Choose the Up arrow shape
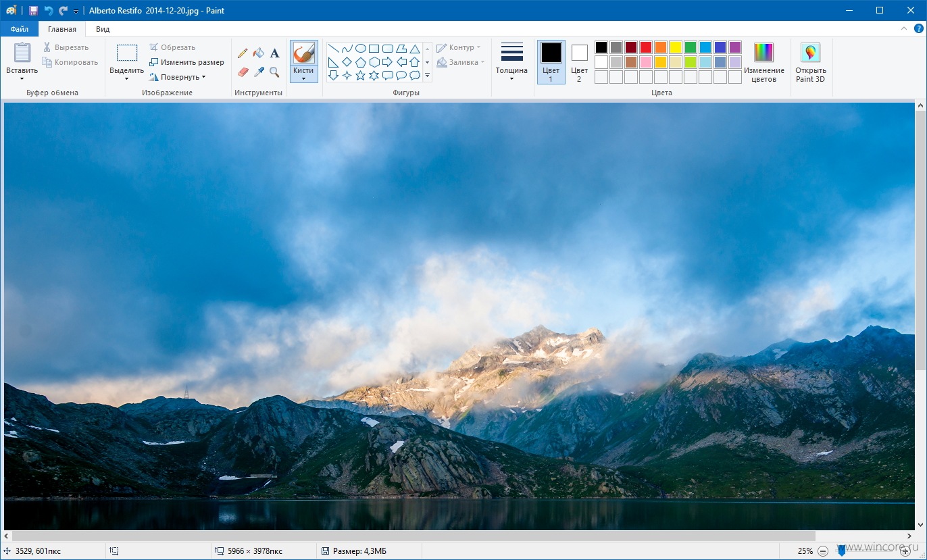This screenshot has height=560, width=927. 415,62
